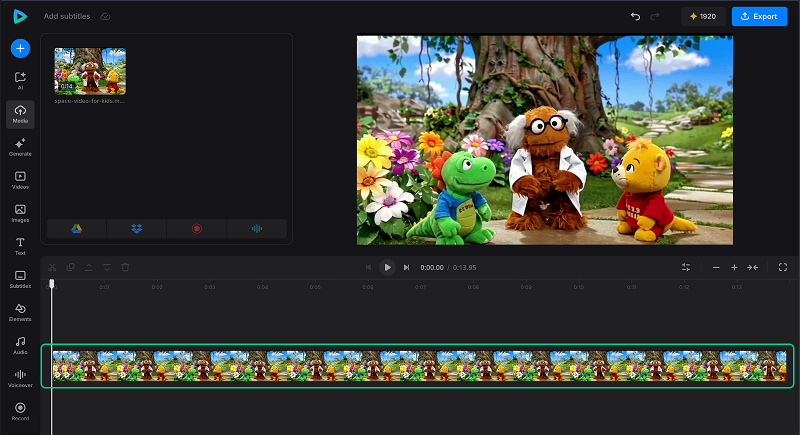This screenshot has height=435, width=800.
Task: Zoom in the timeline
Action: pos(734,267)
